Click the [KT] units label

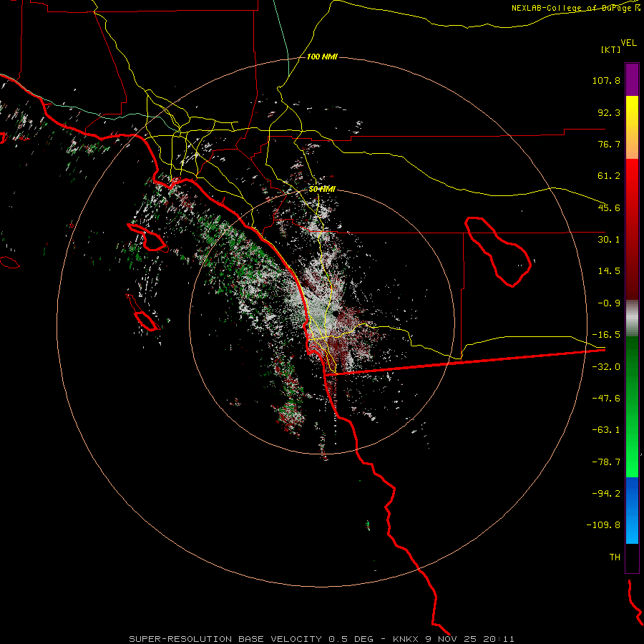[610, 49]
